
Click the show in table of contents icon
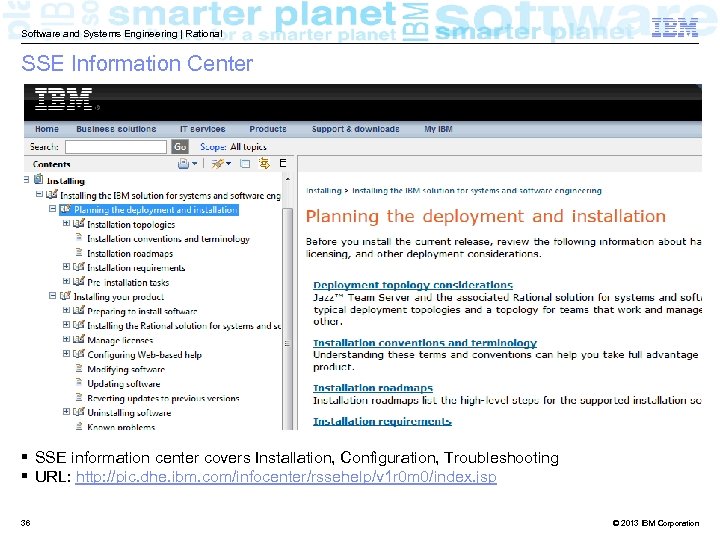pos(264,163)
